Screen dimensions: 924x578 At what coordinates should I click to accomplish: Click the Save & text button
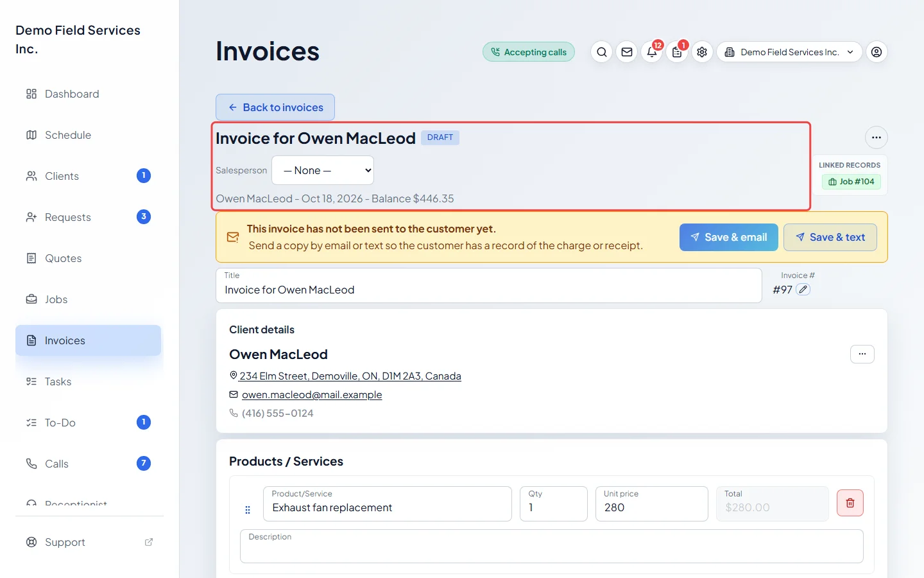[830, 238]
